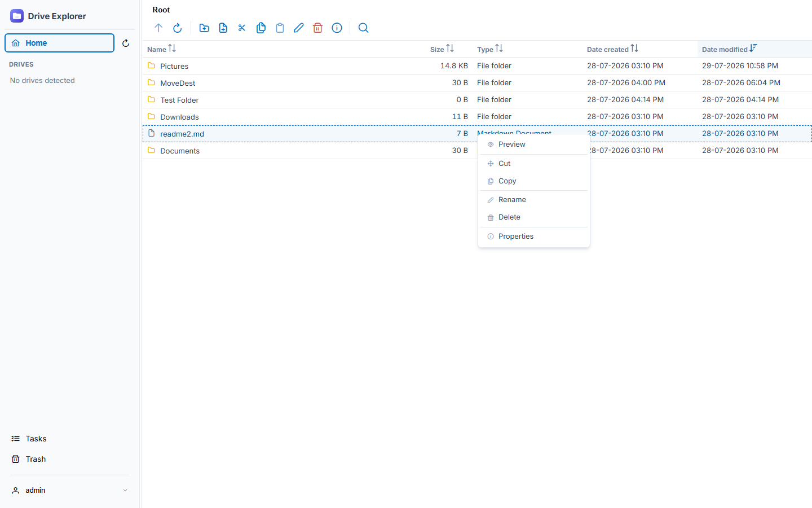Click the 29-07-2026 10:58 PM modified date

pyautogui.click(x=740, y=65)
